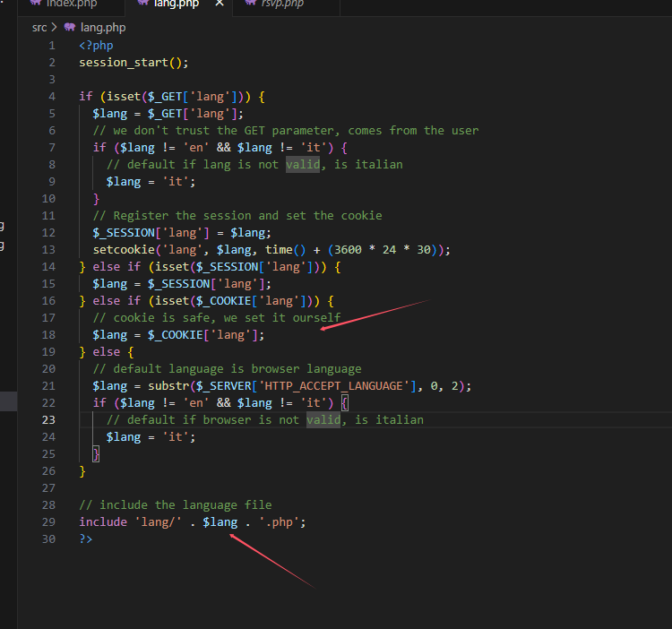Click "else if (isset($_SESSION" on line 14

[x=176, y=267]
